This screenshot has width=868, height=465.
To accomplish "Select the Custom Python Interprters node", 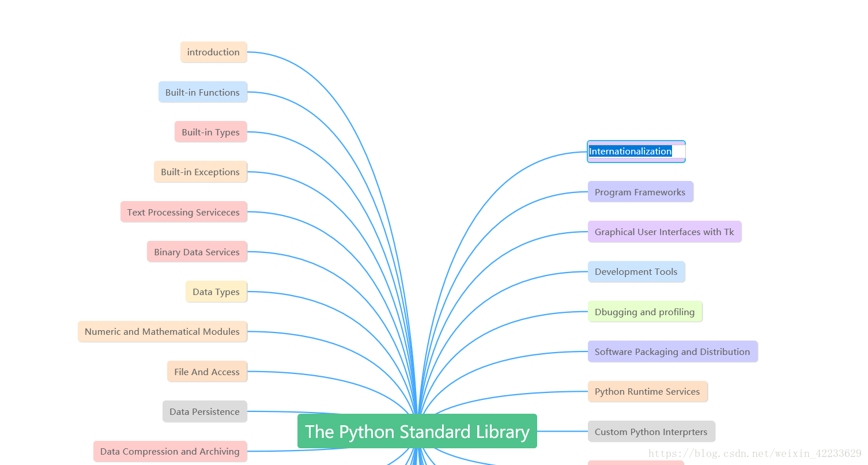I will (651, 432).
